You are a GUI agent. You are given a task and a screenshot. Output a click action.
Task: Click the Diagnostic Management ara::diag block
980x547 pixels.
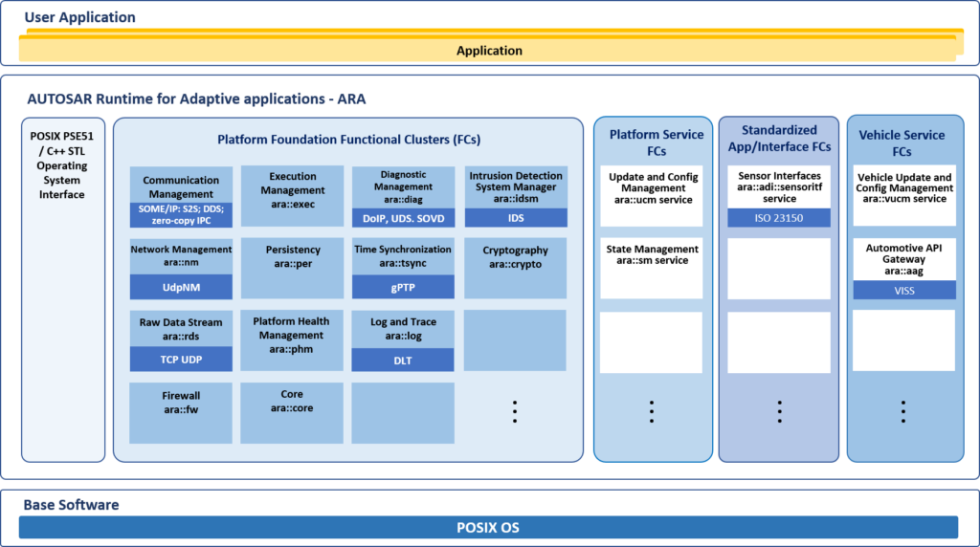tap(403, 186)
